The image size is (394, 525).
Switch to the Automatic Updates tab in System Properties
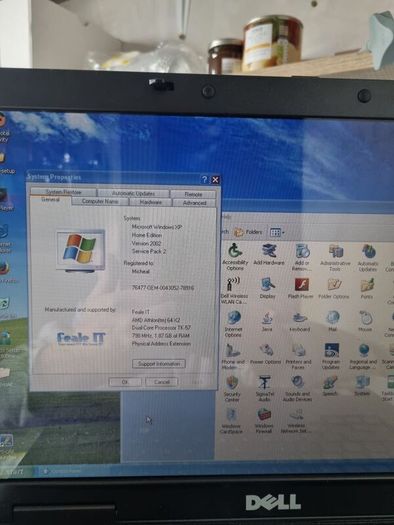(x=133, y=193)
